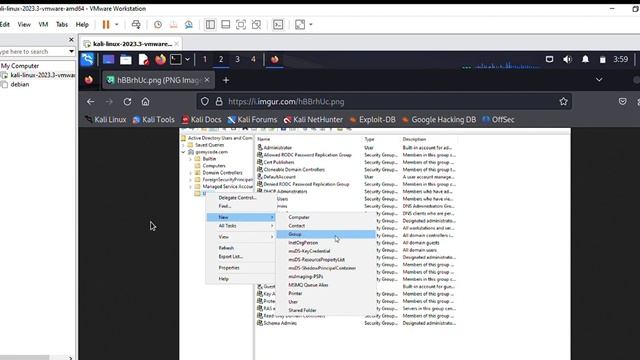The width and height of the screenshot is (640, 360).
Task: Click the imgur URL address bar
Action: [384, 102]
